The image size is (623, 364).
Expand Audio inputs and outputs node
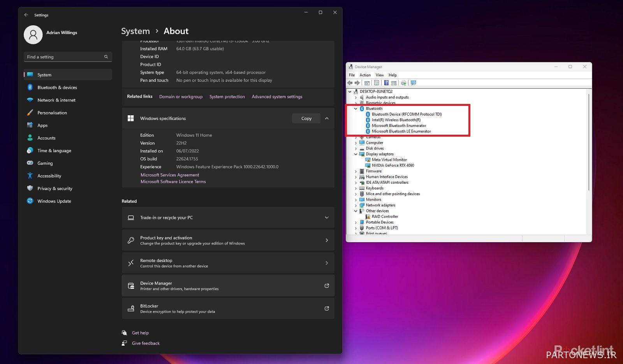[356, 97]
